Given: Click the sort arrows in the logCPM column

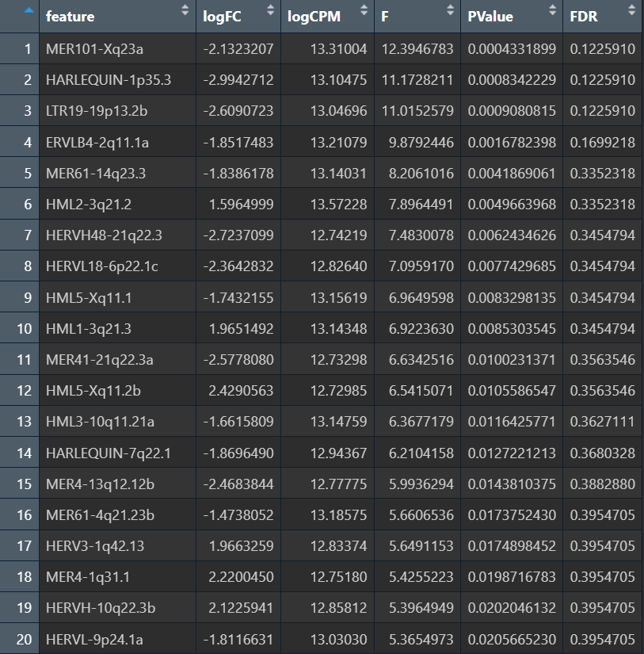Looking at the screenshot, I should (x=364, y=12).
